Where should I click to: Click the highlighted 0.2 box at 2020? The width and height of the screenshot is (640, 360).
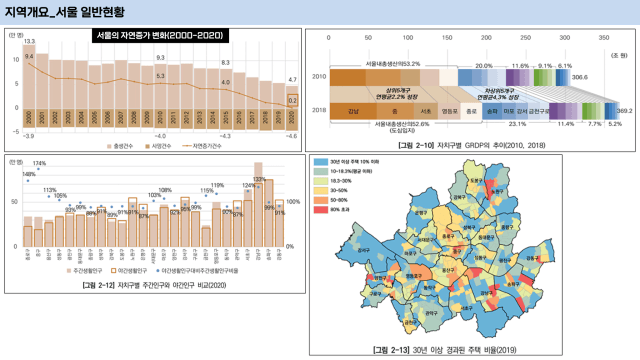tap(293, 100)
